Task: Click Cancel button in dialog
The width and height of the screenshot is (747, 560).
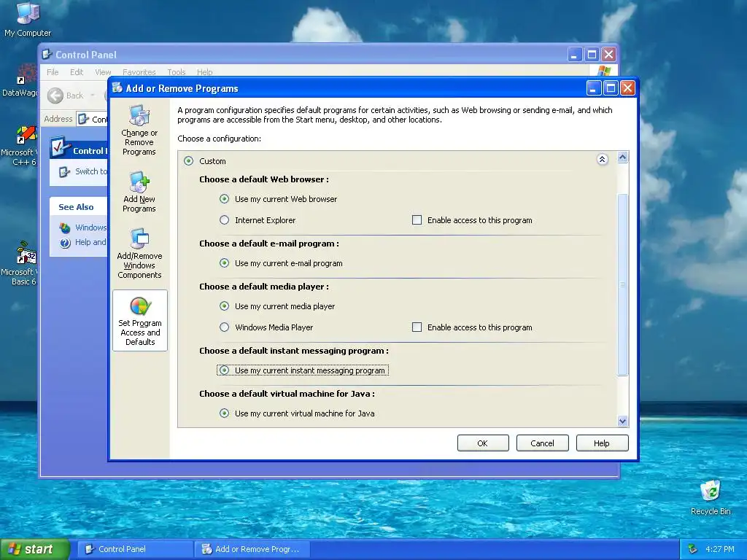Action: (x=542, y=443)
